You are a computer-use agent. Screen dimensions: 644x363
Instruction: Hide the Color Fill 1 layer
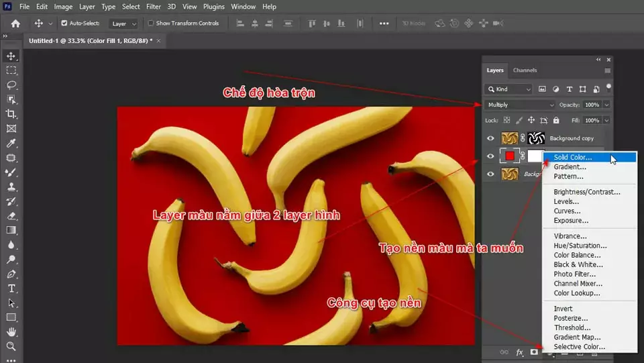point(490,156)
